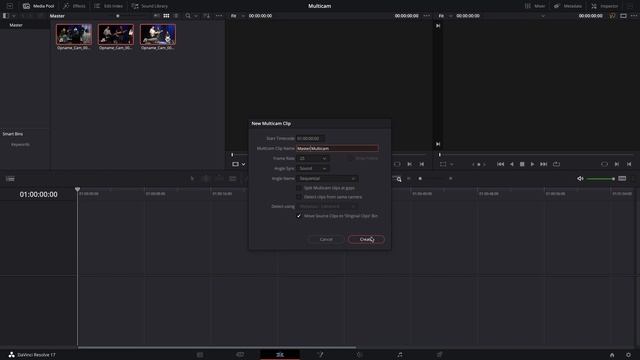Open the Angle Name dropdown
This screenshot has height=360, width=640.
point(327,178)
